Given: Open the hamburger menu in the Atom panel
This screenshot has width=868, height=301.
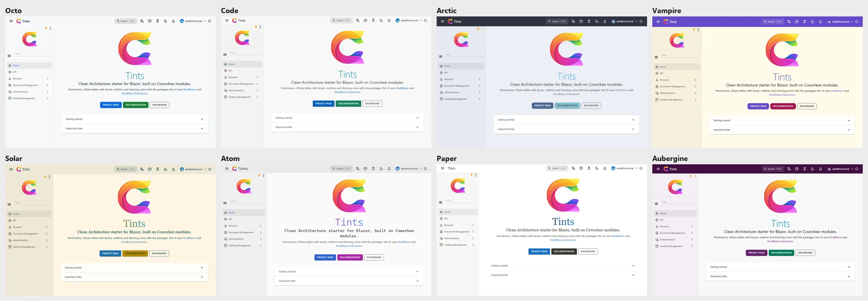Looking at the screenshot, I should tap(227, 169).
